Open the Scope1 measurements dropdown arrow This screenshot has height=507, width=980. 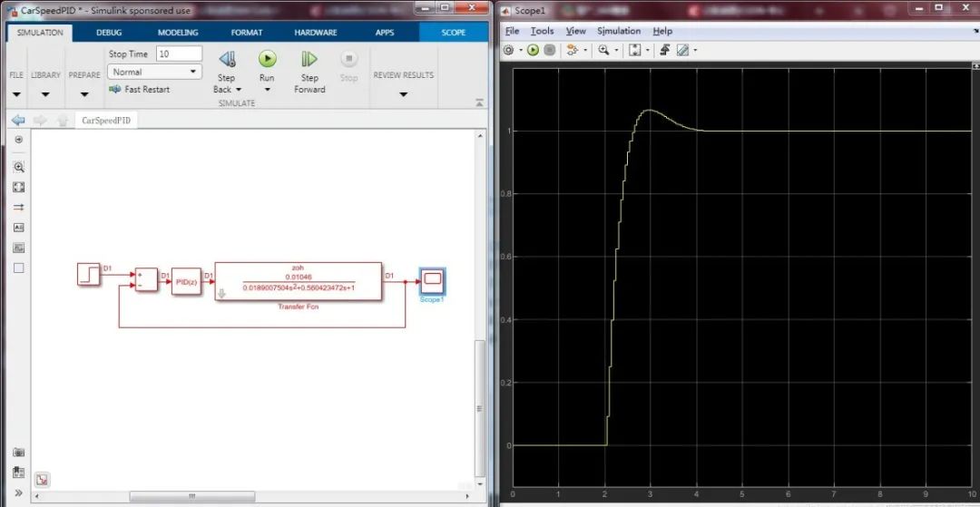click(695, 51)
